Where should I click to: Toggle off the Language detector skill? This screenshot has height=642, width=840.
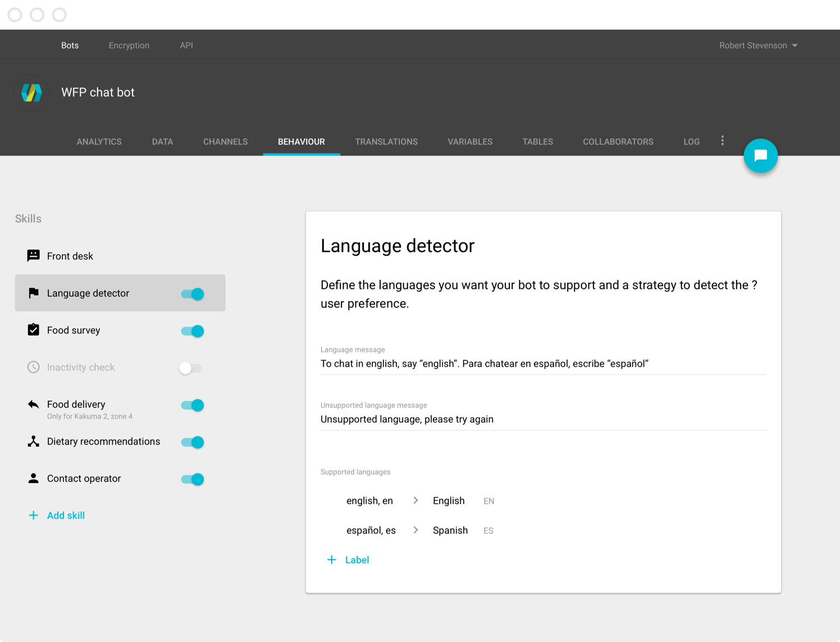[x=192, y=294]
